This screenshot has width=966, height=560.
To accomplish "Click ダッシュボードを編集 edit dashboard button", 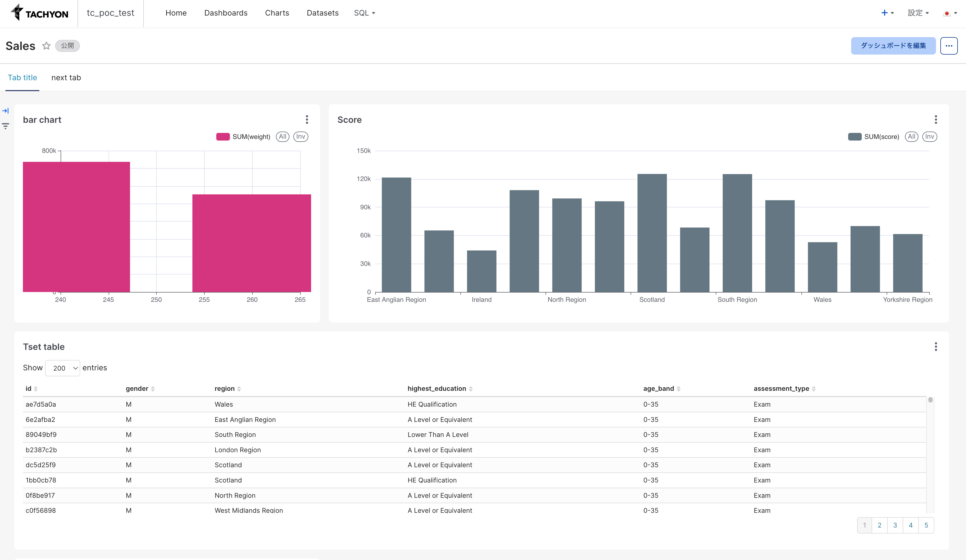I will [x=893, y=46].
